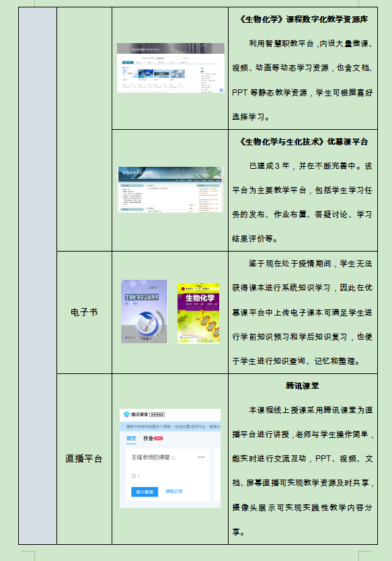Click the 电子书 table cell
392x561 pixels.
(85, 312)
